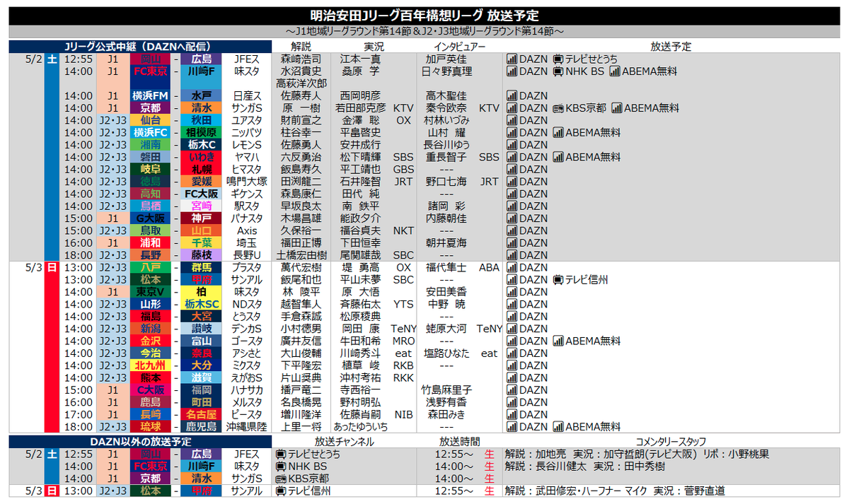Click the 横浜FM team cell
The image size is (849, 504).
click(151, 95)
